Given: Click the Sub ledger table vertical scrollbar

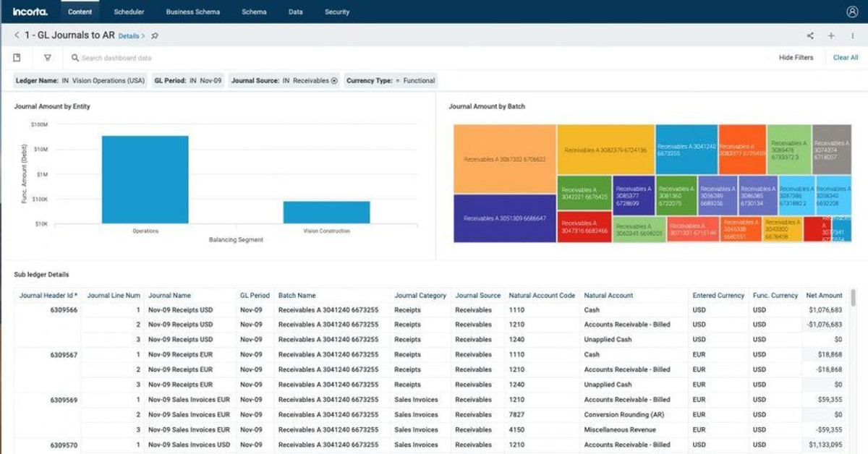Looking at the screenshot, I should [854, 298].
